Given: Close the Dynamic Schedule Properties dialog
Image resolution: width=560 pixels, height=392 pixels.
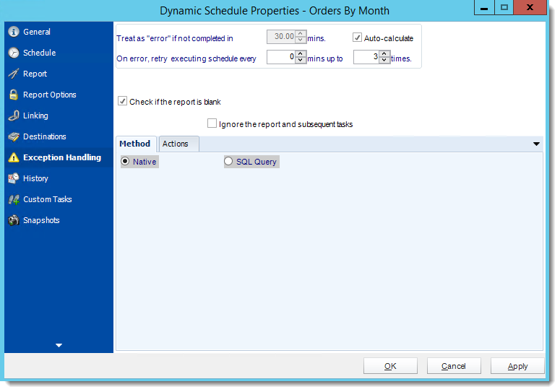Looking at the screenshot, I should pyautogui.click(x=530, y=7).
